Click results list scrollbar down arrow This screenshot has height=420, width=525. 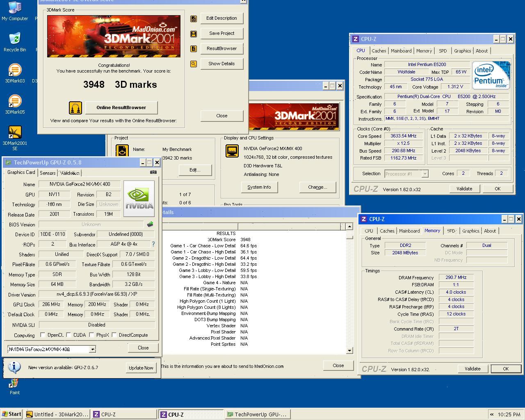(x=349, y=350)
